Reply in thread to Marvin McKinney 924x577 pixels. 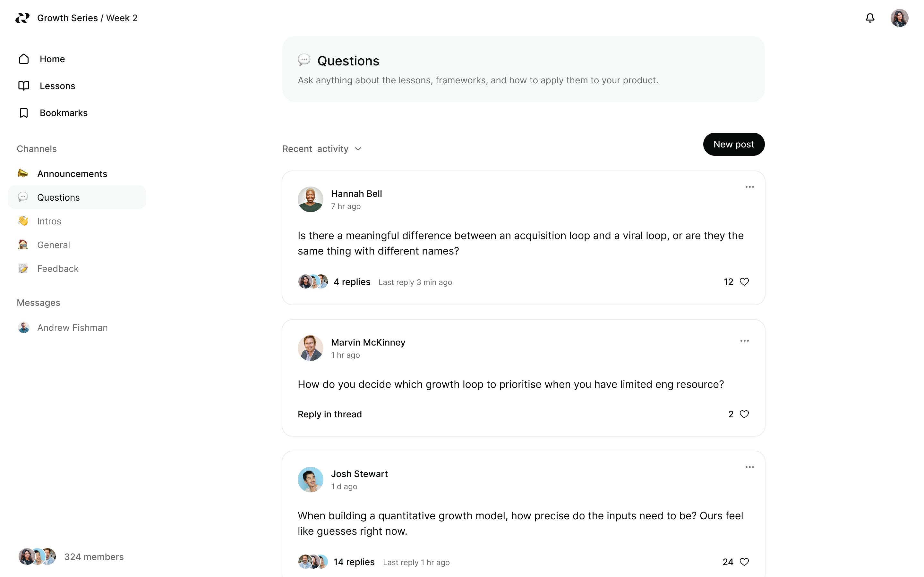(x=329, y=414)
